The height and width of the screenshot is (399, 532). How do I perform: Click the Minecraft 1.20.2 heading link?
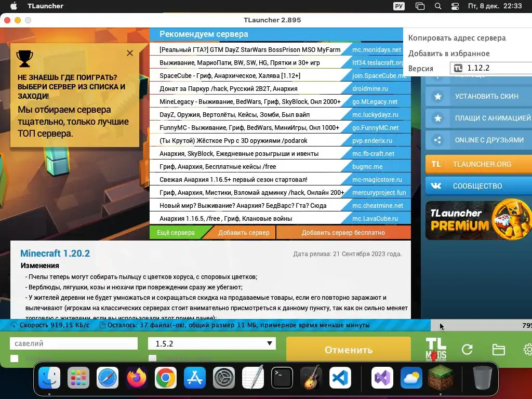point(55,254)
